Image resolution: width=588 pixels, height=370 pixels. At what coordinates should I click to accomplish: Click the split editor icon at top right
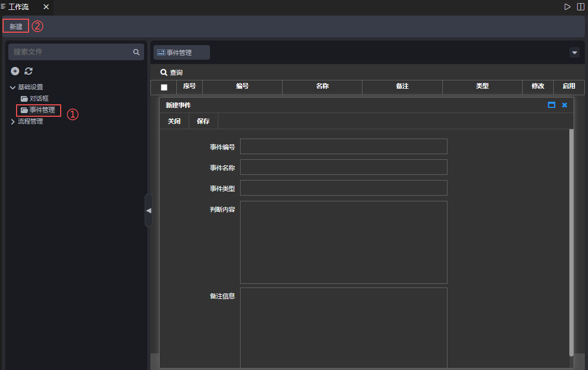click(x=581, y=7)
